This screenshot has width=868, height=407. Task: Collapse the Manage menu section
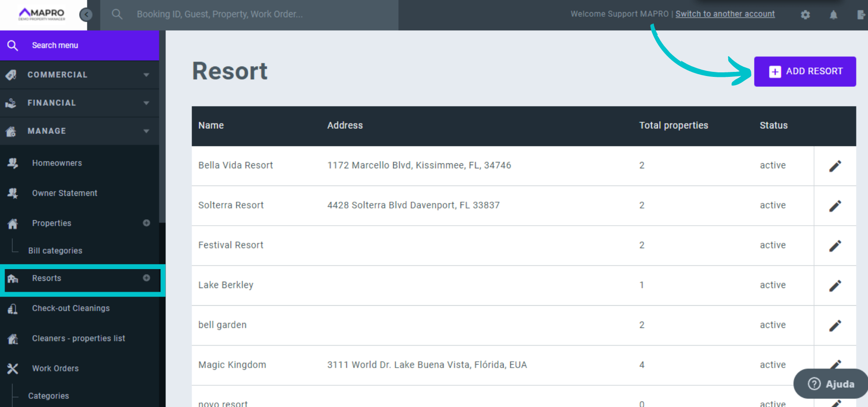pos(80,131)
